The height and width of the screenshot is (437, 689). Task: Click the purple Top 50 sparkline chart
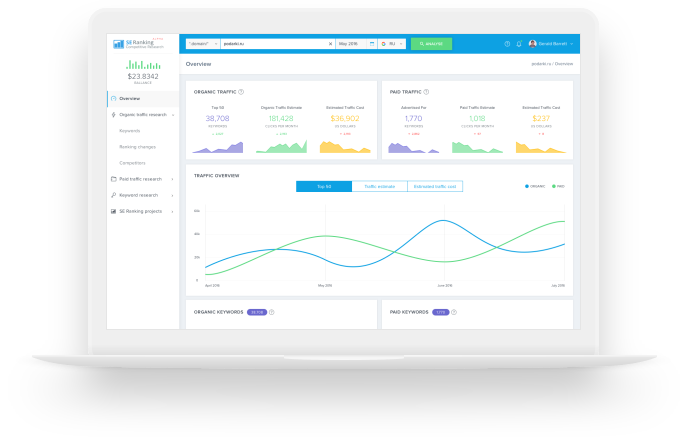[x=218, y=147]
